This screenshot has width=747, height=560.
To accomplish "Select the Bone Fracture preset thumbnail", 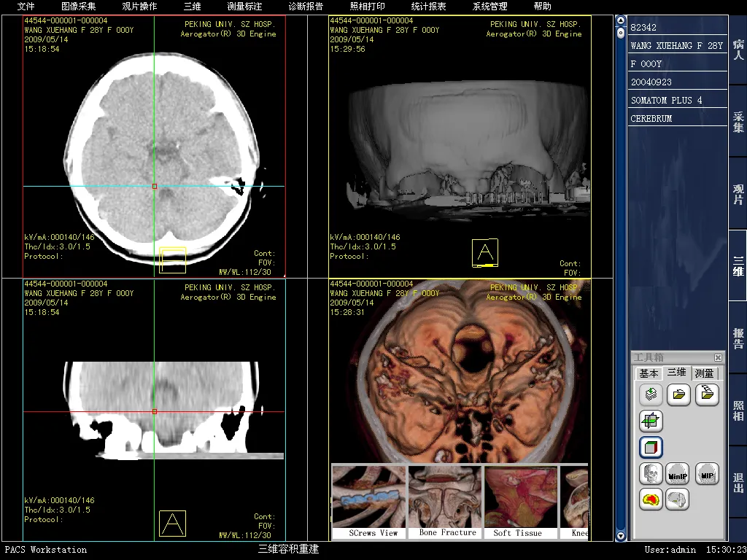I will click(445, 502).
